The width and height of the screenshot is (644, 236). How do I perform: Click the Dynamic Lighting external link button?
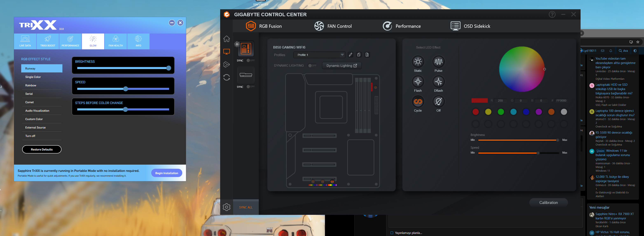click(x=341, y=66)
